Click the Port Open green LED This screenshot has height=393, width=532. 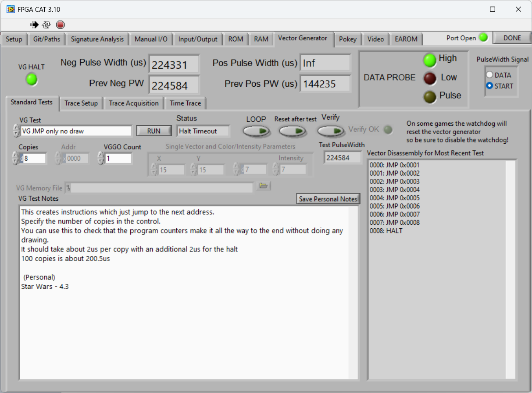pyautogui.click(x=483, y=38)
